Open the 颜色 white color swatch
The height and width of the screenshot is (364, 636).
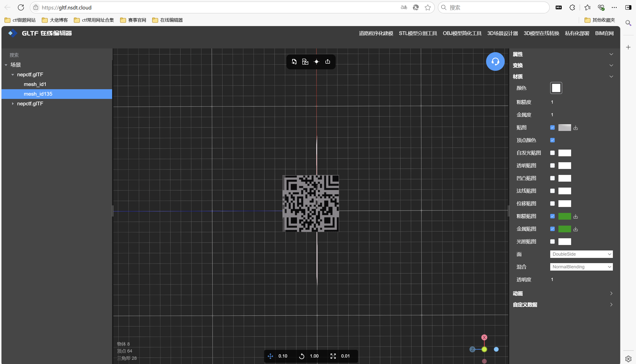tap(556, 88)
